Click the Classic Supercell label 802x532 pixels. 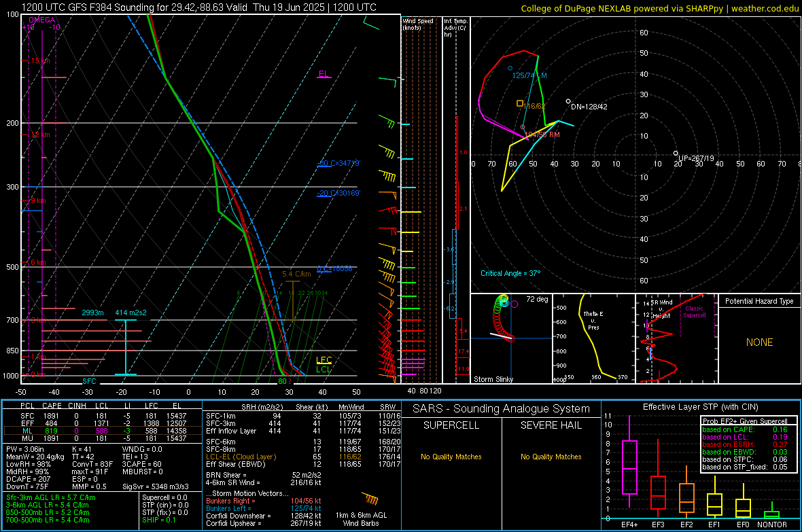tap(694, 312)
